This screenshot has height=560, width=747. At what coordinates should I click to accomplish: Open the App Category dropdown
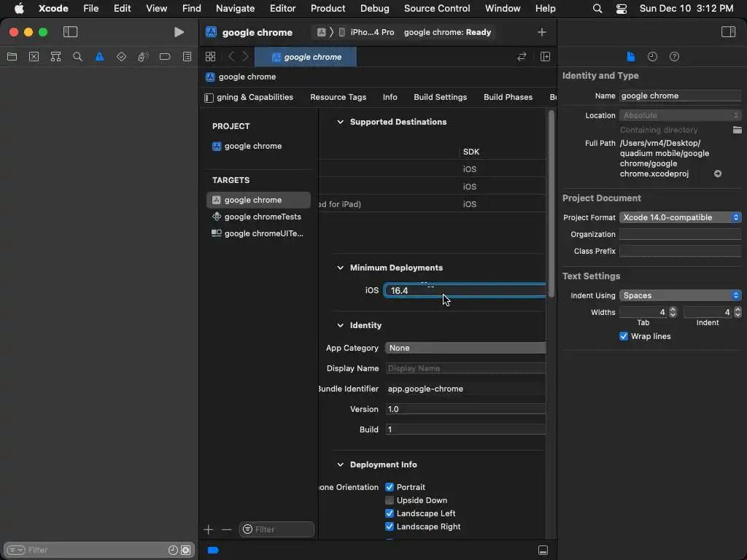465,348
